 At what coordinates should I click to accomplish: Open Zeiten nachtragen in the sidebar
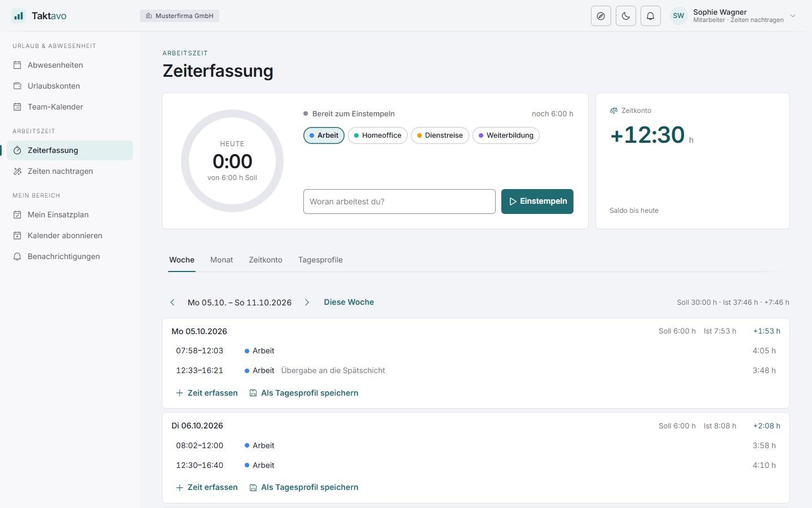coord(70,171)
